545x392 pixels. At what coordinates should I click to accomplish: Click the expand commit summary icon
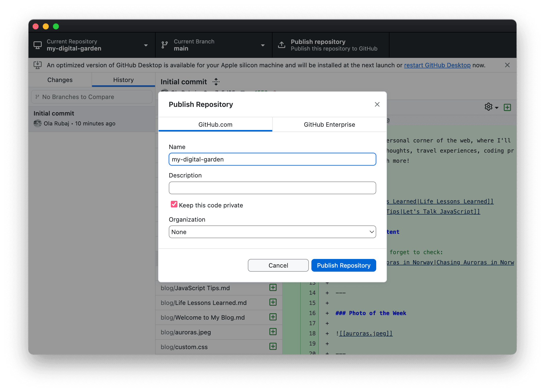[216, 82]
